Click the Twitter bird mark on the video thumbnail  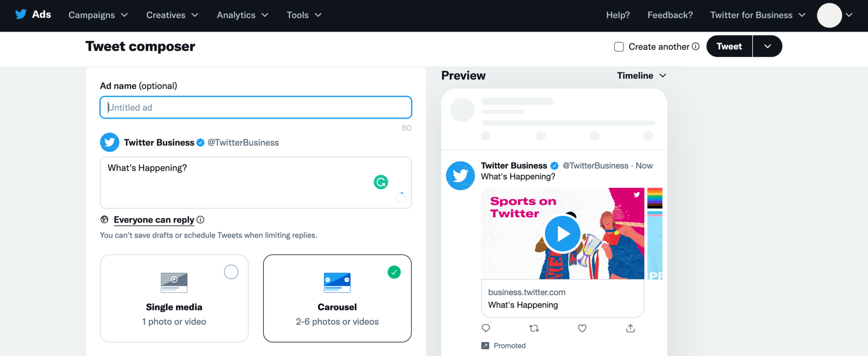click(637, 195)
